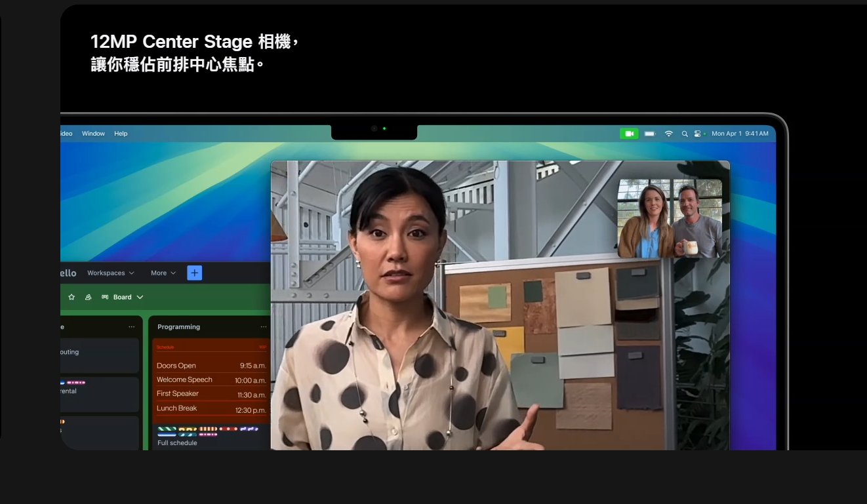Open the Help menu
This screenshot has width=867, height=504.
(x=121, y=134)
